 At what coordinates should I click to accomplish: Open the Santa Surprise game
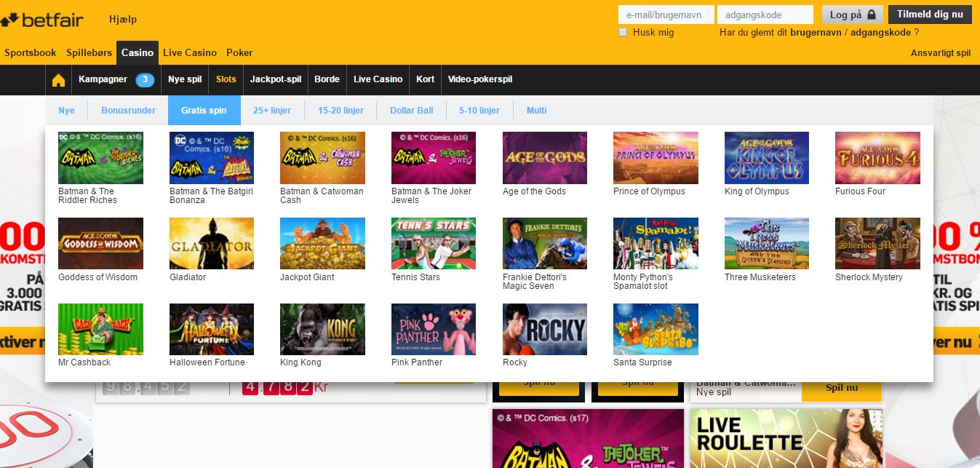tap(656, 329)
